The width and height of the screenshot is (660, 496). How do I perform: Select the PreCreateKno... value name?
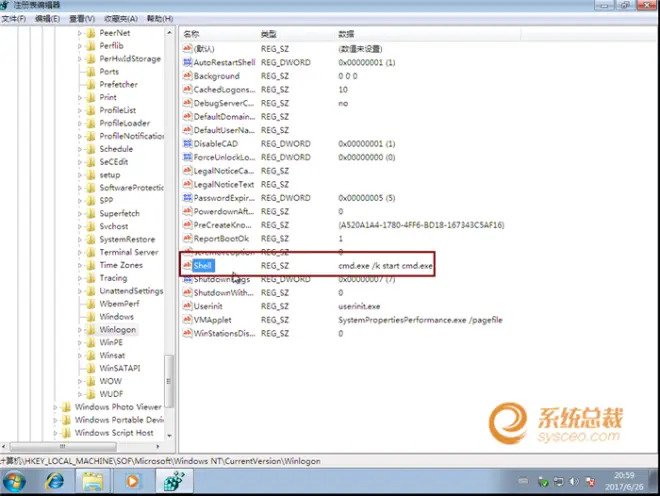223,225
